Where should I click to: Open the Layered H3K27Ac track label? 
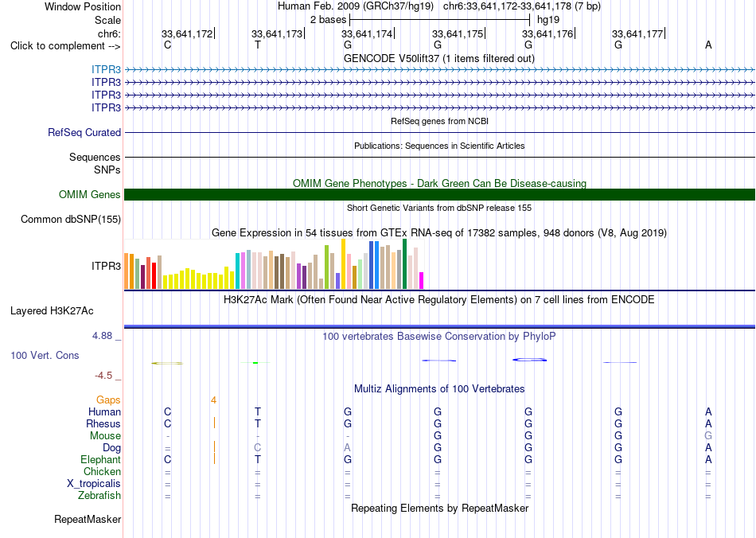pyautogui.click(x=52, y=311)
